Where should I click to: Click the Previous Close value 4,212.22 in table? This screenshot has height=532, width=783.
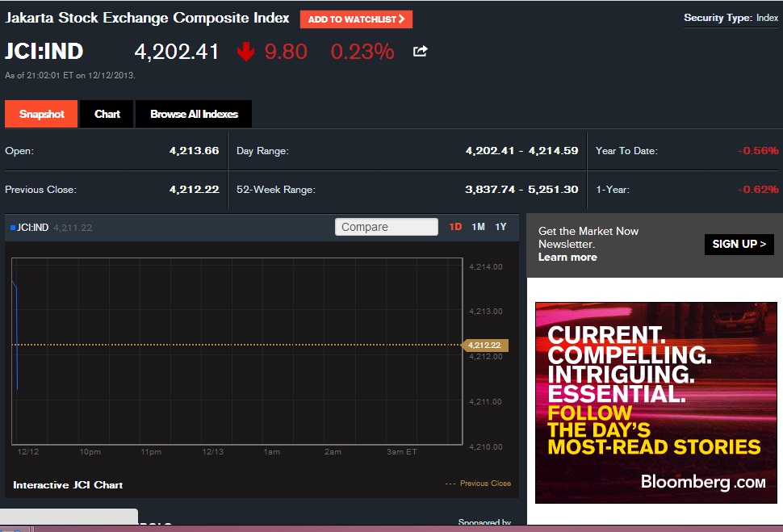click(195, 190)
